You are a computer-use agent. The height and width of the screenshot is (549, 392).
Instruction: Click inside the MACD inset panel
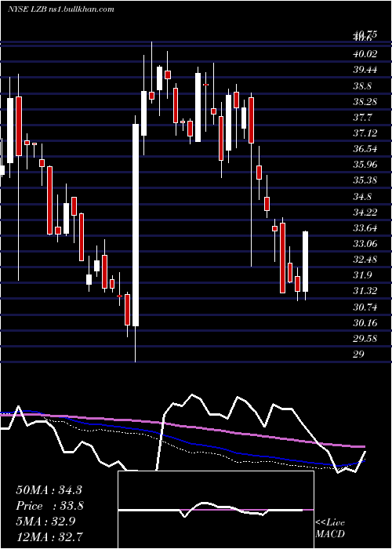[x=216, y=510]
